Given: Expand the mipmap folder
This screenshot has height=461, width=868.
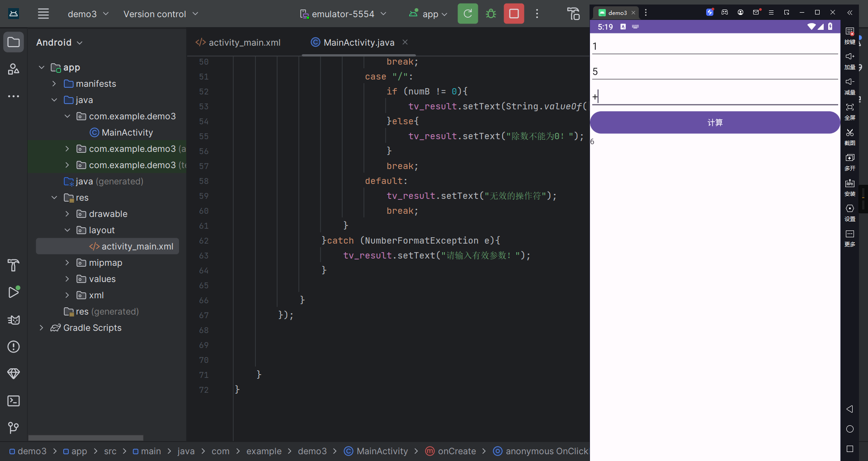Looking at the screenshot, I should click(67, 263).
